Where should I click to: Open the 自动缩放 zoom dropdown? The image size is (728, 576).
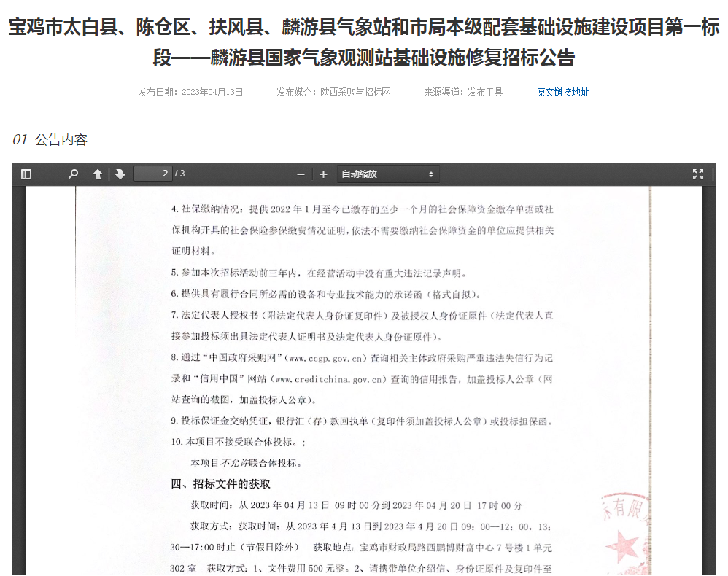pyautogui.click(x=387, y=174)
